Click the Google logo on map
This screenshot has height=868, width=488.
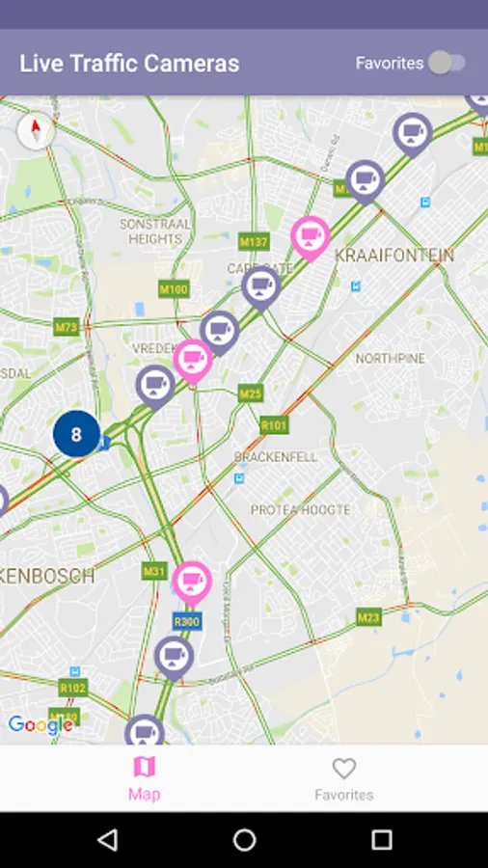click(x=41, y=724)
